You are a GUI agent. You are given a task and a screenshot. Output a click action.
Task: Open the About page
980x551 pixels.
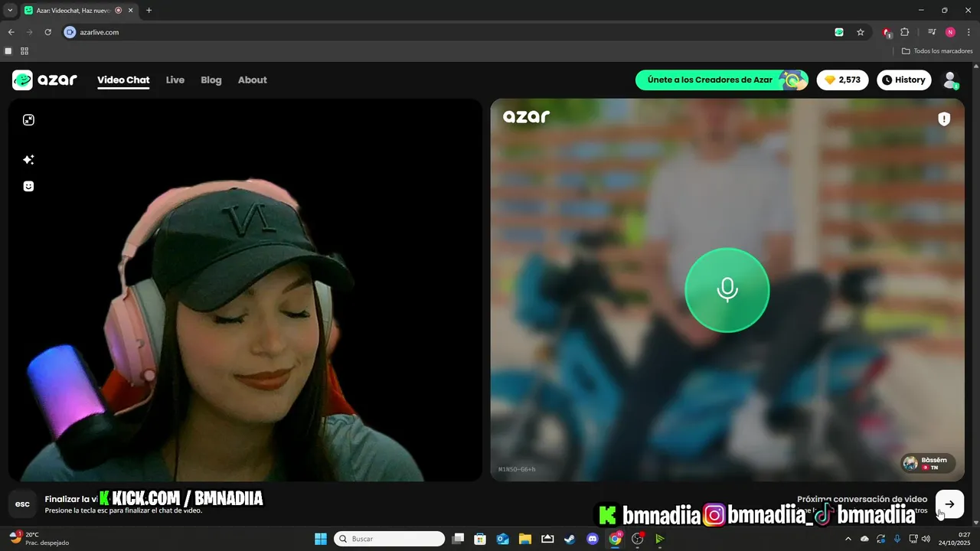[x=253, y=80]
